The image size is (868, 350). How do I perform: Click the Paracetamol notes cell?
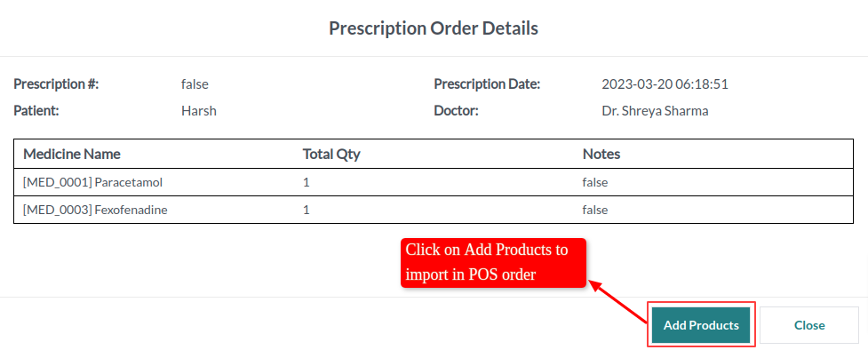click(x=595, y=181)
